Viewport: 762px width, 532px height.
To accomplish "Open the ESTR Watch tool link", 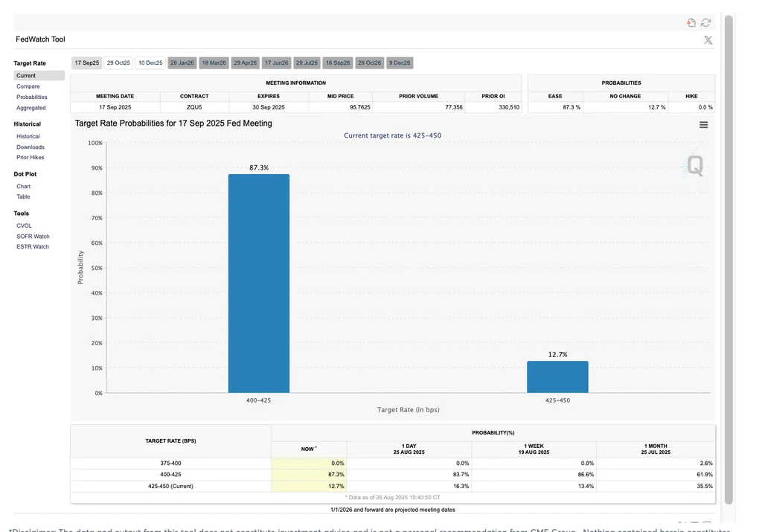I will [x=33, y=247].
